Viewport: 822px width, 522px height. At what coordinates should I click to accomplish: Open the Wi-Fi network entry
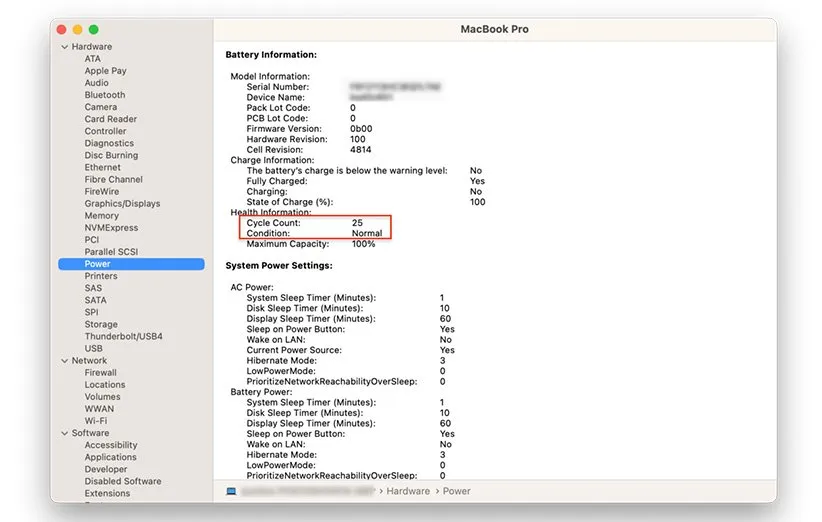[x=98, y=421]
